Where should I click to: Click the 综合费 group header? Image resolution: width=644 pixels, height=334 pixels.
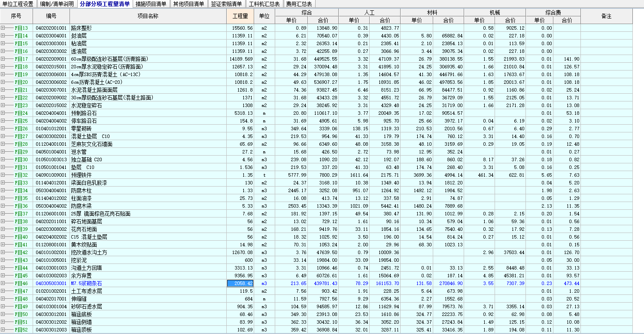[553, 13]
